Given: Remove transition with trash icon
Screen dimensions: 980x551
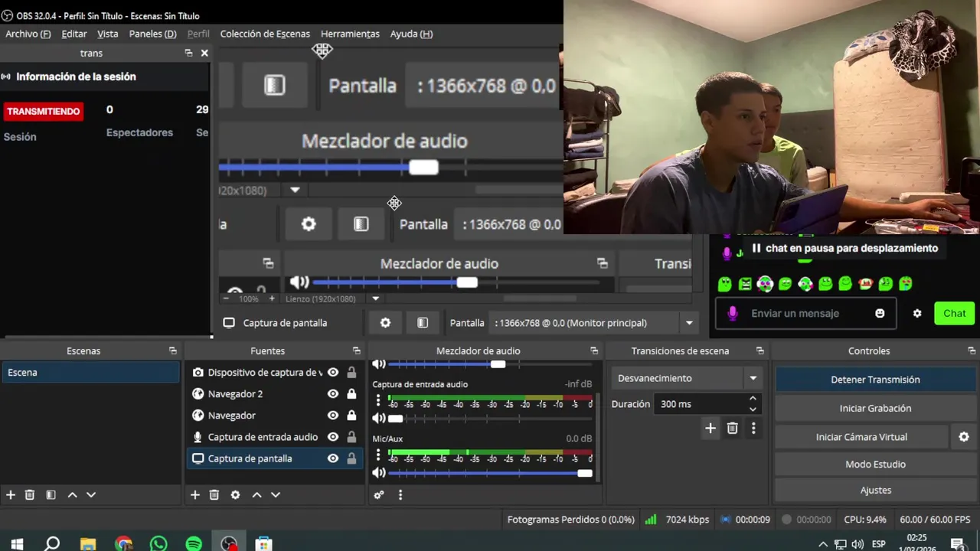Looking at the screenshot, I should pos(732,429).
